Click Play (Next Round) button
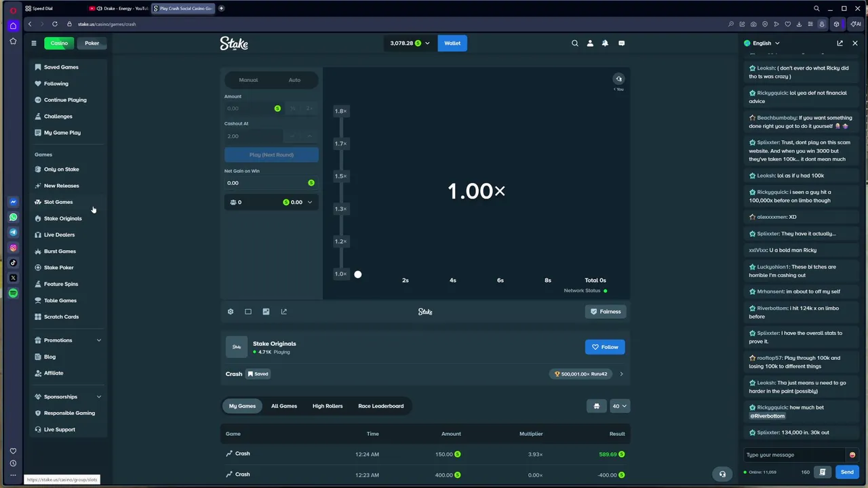Viewport: 868px width, 488px height. (x=271, y=155)
